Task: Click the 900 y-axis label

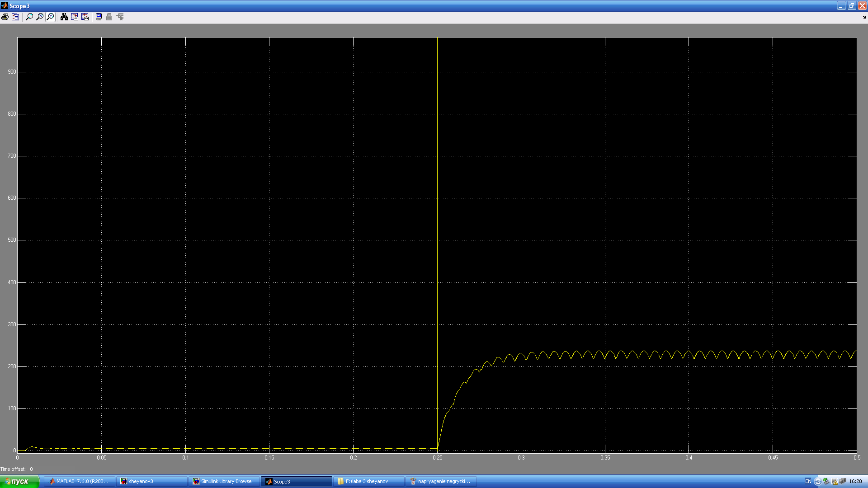Action: pyautogui.click(x=12, y=72)
